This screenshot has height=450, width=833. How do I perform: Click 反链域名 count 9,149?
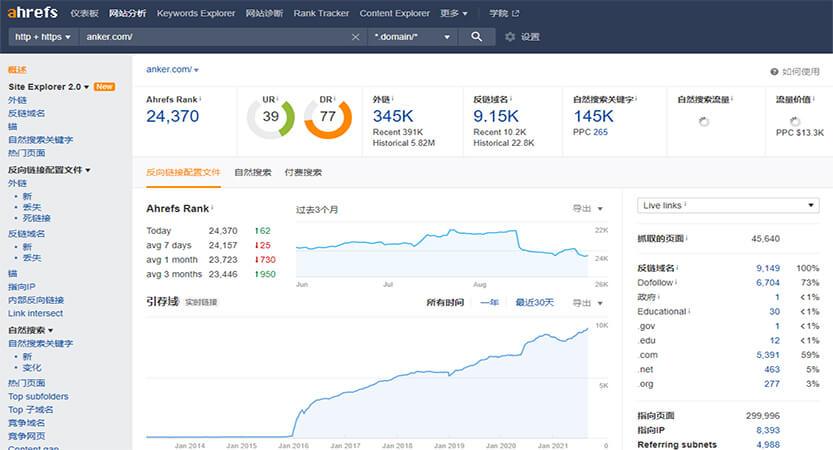(768, 268)
